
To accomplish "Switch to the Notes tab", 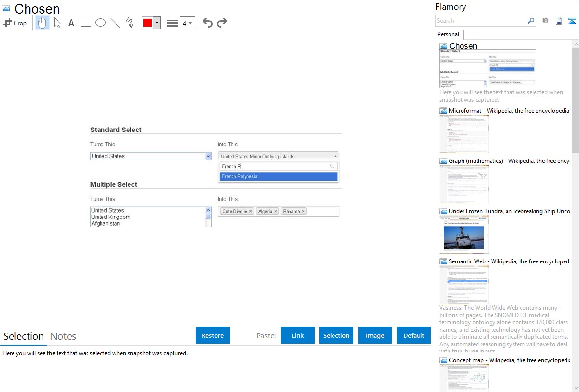I will [x=63, y=336].
